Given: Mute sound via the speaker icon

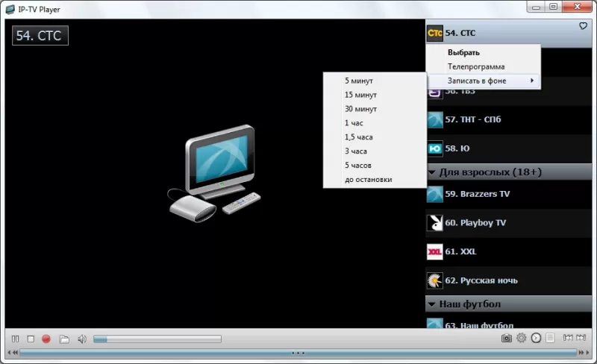Looking at the screenshot, I should pos(82,339).
